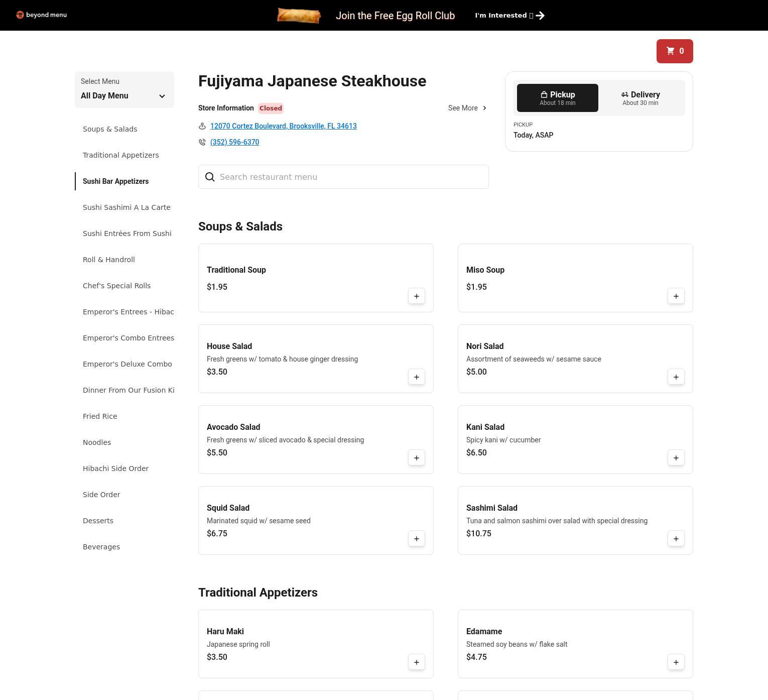Image resolution: width=768 pixels, height=700 pixels.
Task: Add Traditional Soup to the cart
Action: pyautogui.click(x=417, y=296)
